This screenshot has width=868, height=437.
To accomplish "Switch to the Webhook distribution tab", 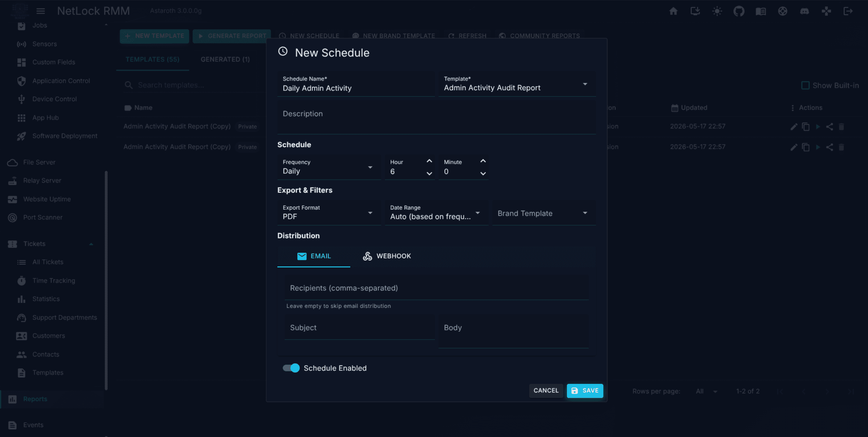I will tap(386, 256).
